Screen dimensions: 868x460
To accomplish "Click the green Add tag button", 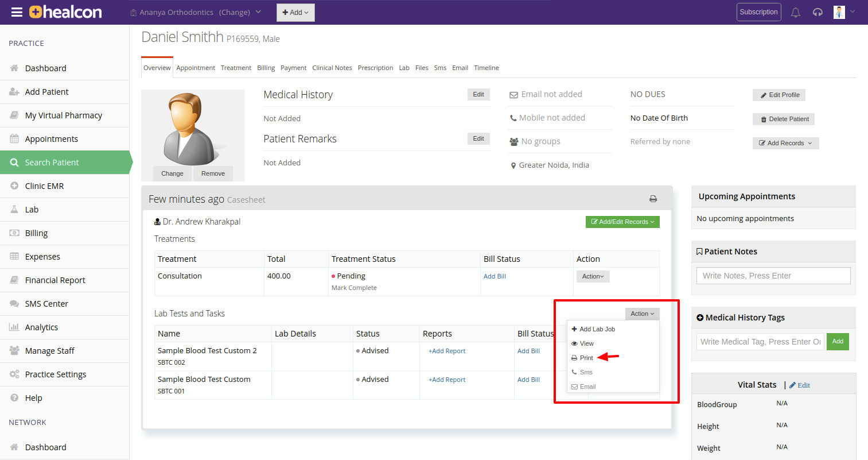I will click(838, 342).
